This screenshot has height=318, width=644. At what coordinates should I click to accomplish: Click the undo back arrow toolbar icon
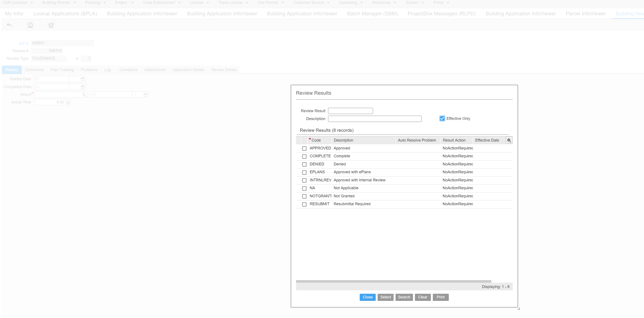pyautogui.click(x=9, y=25)
